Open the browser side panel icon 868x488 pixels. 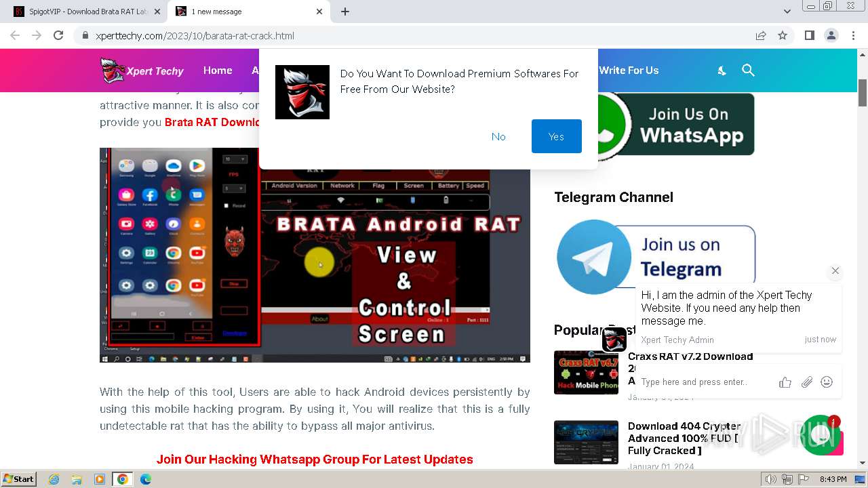click(809, 35)
